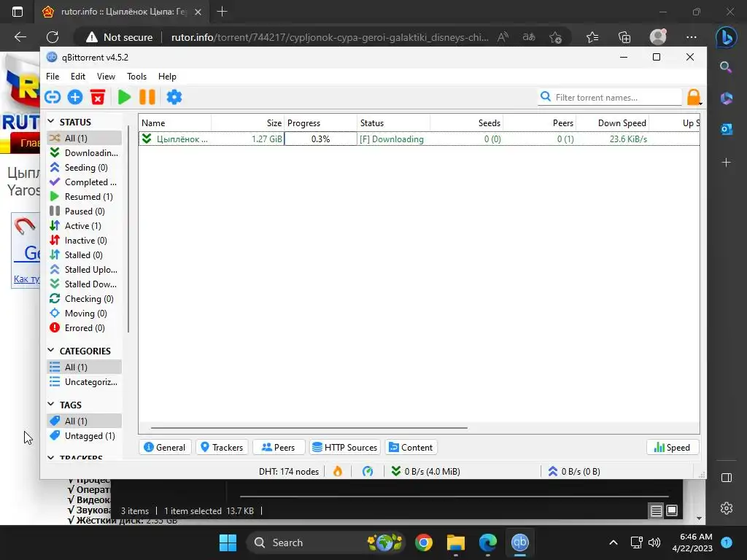Open the View menu
This screenshot has width=747, height=560.
coord(106,76)
